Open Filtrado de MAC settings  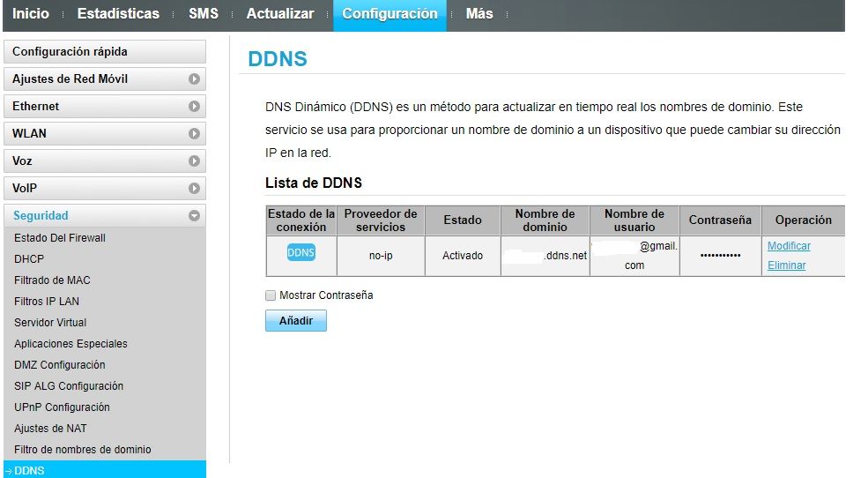[x=52, y=280]
